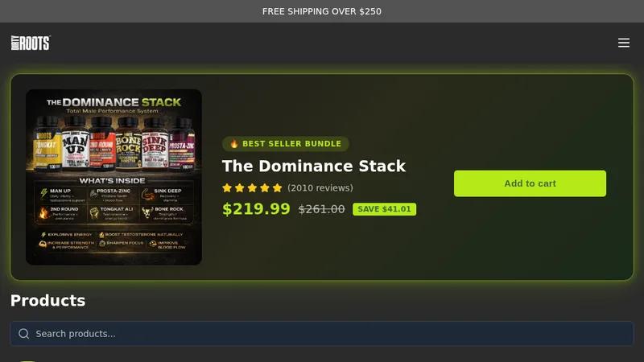Click the Free Shipping Over $250 banner
Image resolution: width=644 pixels, height=362 pixels.
(x=322, y=11)
